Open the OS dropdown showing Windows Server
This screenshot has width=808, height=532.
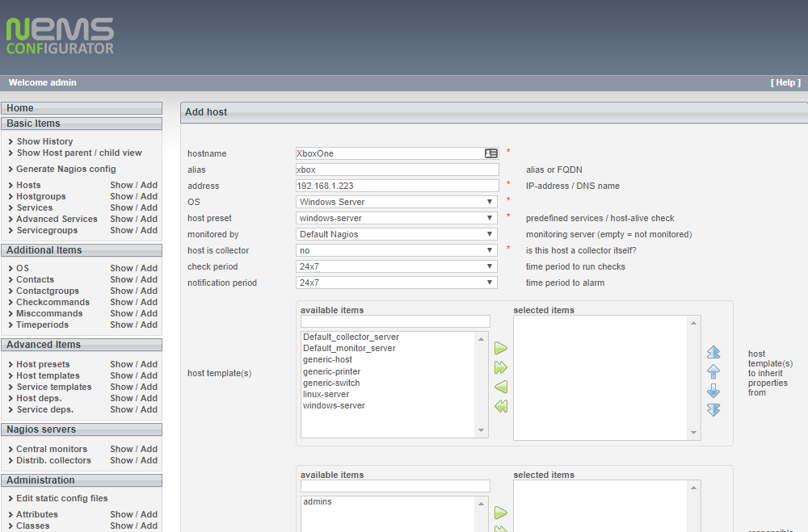pos(396,202)
